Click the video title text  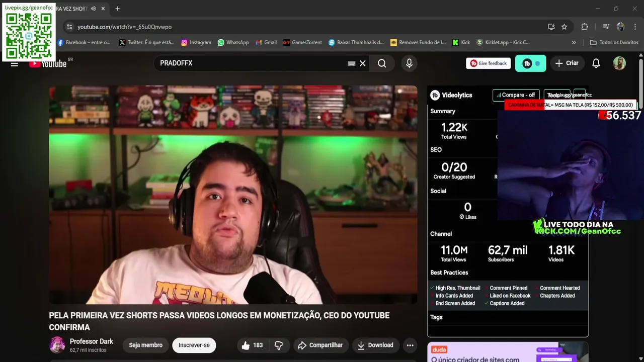[x=219, y=321]
